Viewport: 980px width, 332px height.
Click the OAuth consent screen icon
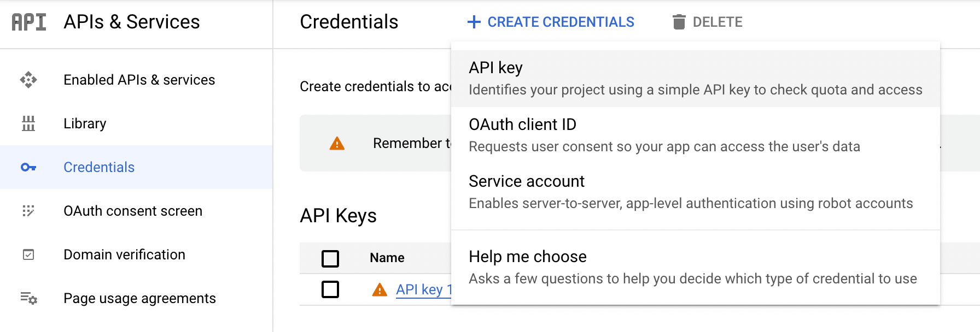click(x=28, y=211)
